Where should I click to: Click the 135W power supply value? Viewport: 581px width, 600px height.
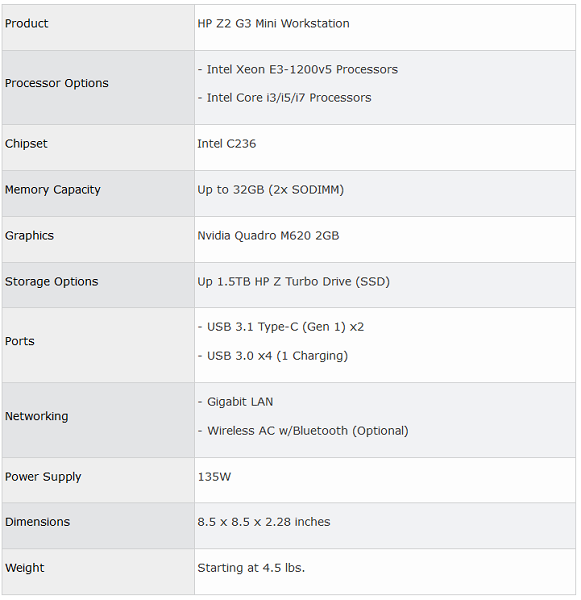[x=214, y=477]
